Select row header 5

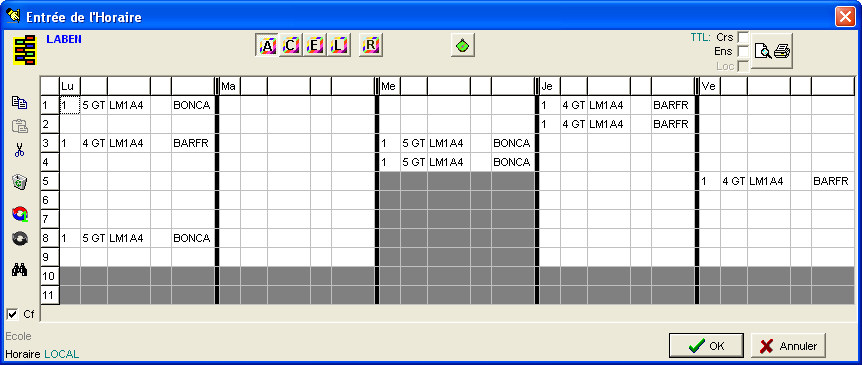[50, 181]
